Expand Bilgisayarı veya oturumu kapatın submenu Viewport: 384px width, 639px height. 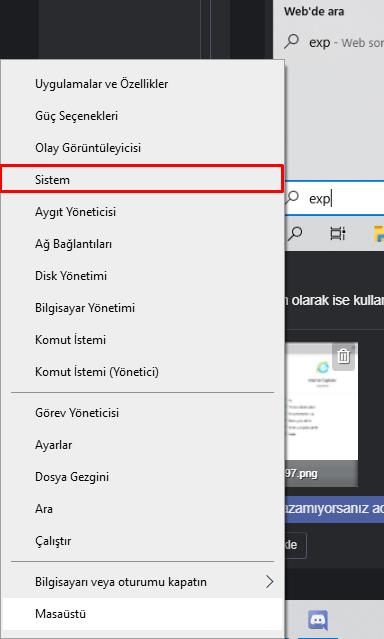click(142, 582)
